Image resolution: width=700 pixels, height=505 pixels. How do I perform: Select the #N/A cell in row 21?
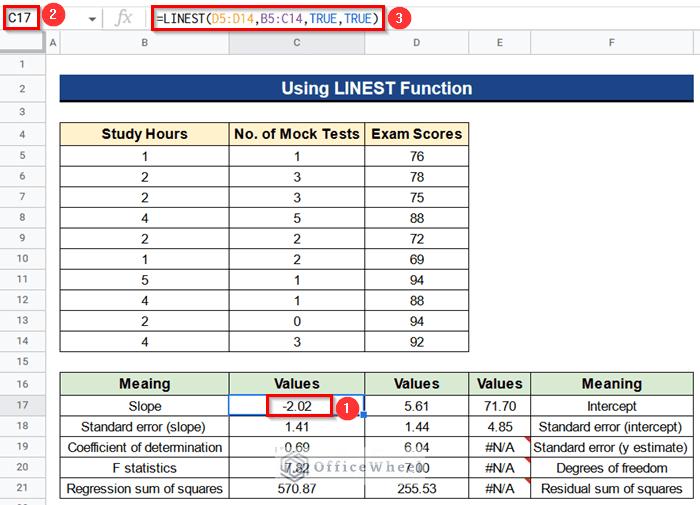point(500,488)
